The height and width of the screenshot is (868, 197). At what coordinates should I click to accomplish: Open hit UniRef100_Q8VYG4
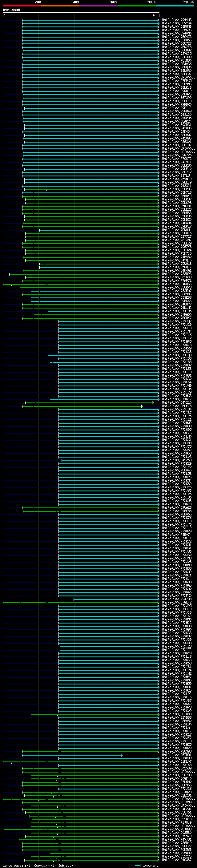pos(177,23)
